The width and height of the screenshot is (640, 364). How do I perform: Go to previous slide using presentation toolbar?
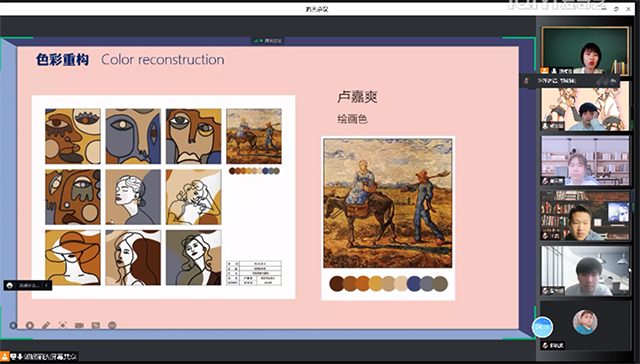point(13,325)
